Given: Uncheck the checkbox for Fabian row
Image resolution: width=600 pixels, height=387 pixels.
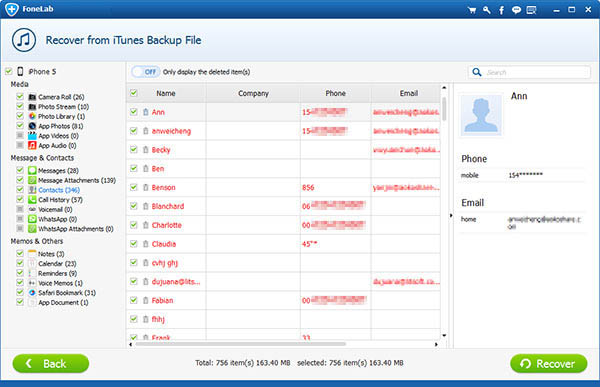Looking at the screenshot, I should (x=134, y=300).
